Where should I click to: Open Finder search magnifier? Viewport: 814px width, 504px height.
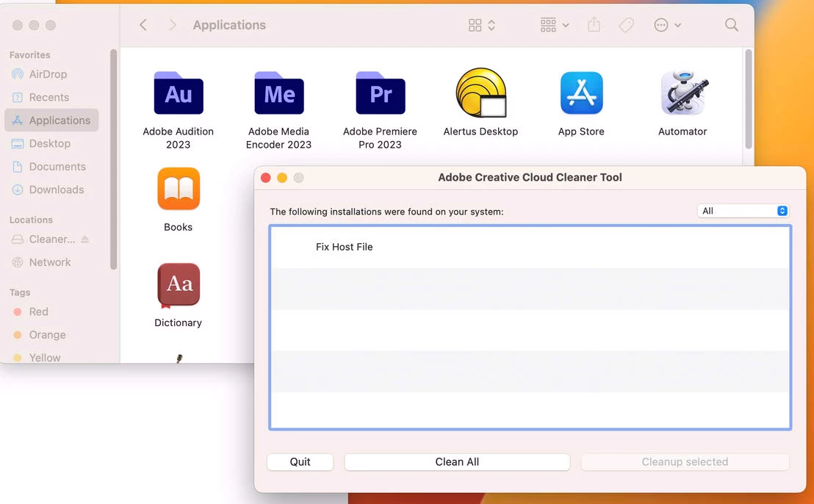(x=732, y=25)
